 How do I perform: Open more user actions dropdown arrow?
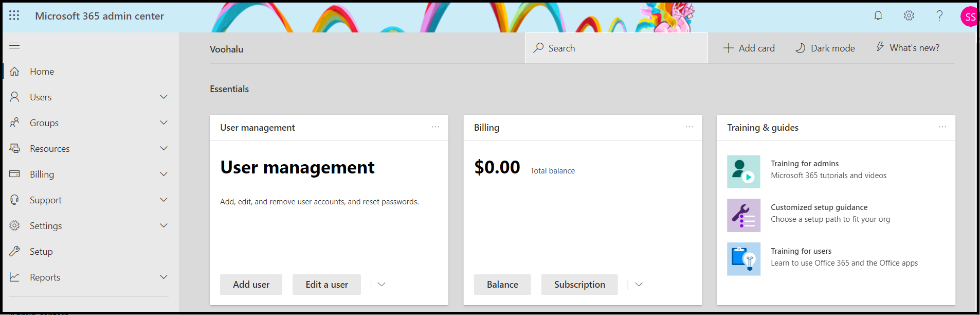coord(382,284)
